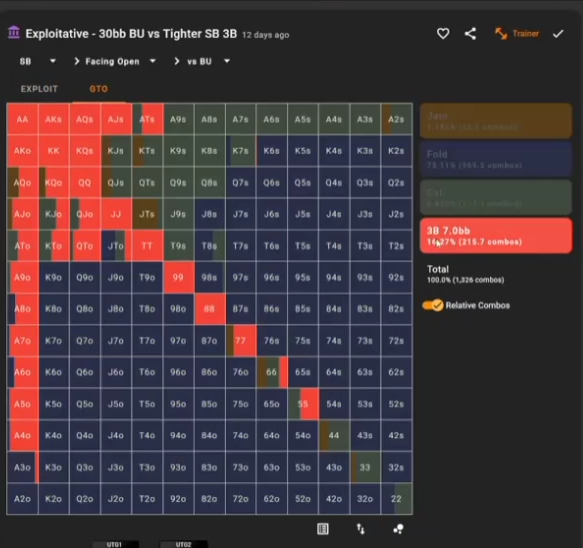Toggle the Relative Combos switch

coord(433,305)
